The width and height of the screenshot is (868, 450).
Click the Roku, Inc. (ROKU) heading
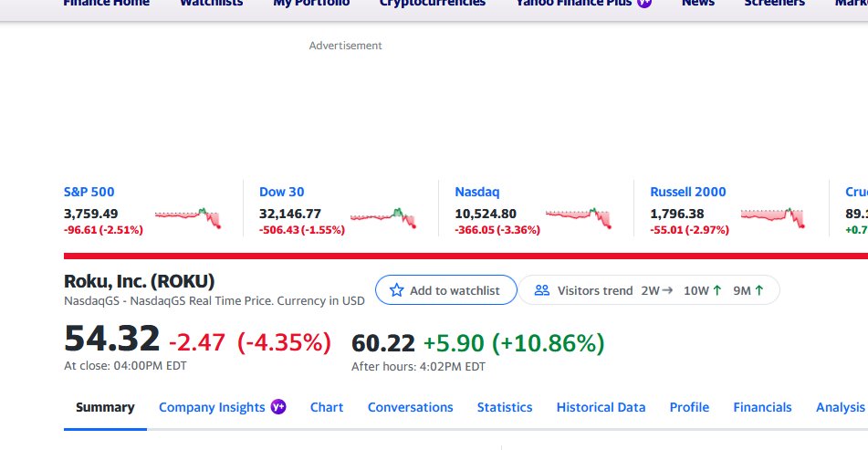click(139, 281)
